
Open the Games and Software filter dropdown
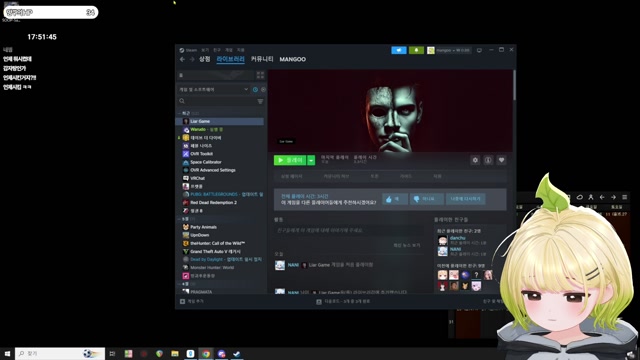click(213, 89)
